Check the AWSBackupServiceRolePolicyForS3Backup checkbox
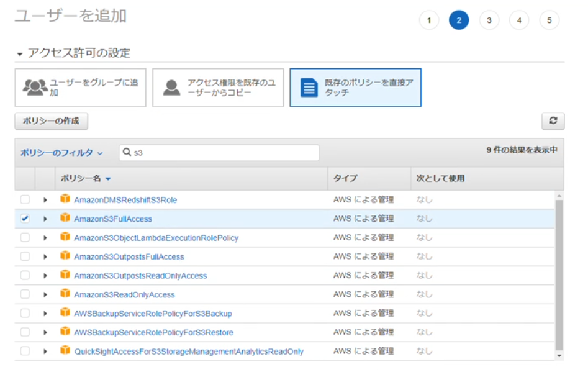 pyautogui.click(x=25, y=313)
